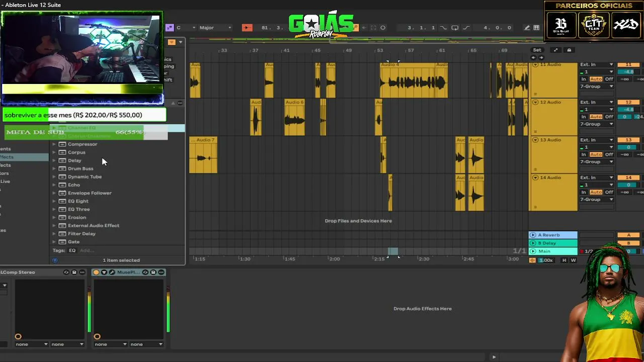Click the options dots icon on LComp Stereo
The height and width of the screenshot is (362, 644).
click(x=82, y=273)
